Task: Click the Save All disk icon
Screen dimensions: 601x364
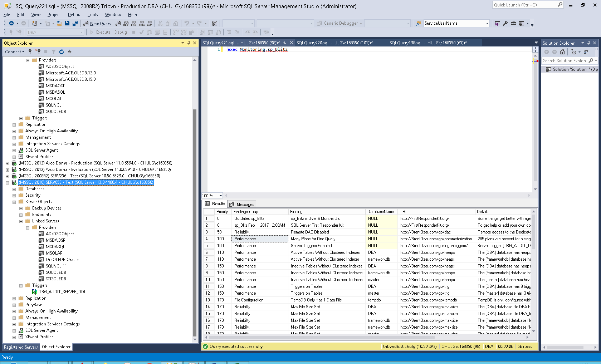Action: [75, 23]
